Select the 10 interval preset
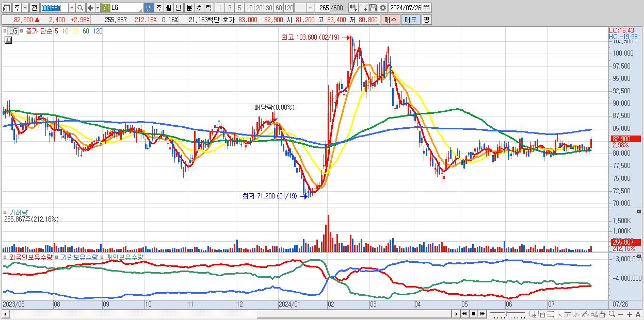The image size is (644, 320). pyautogui.click(x=249, y=8)
